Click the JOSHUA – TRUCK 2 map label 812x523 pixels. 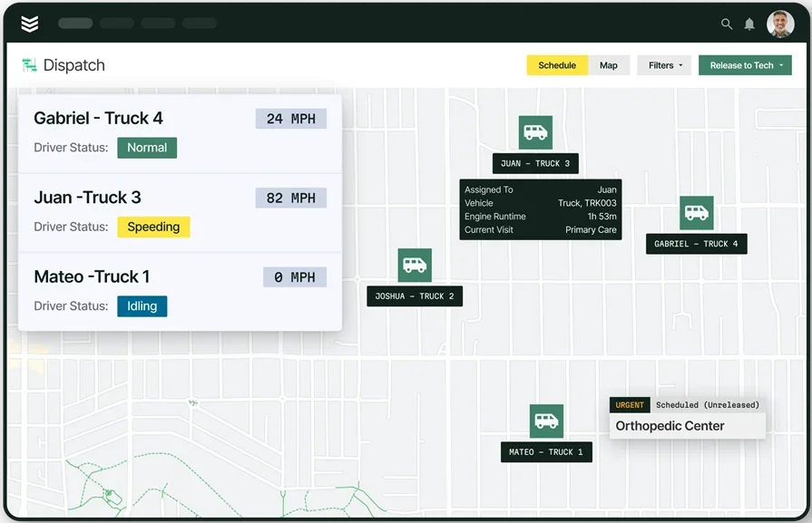(415, 296)
